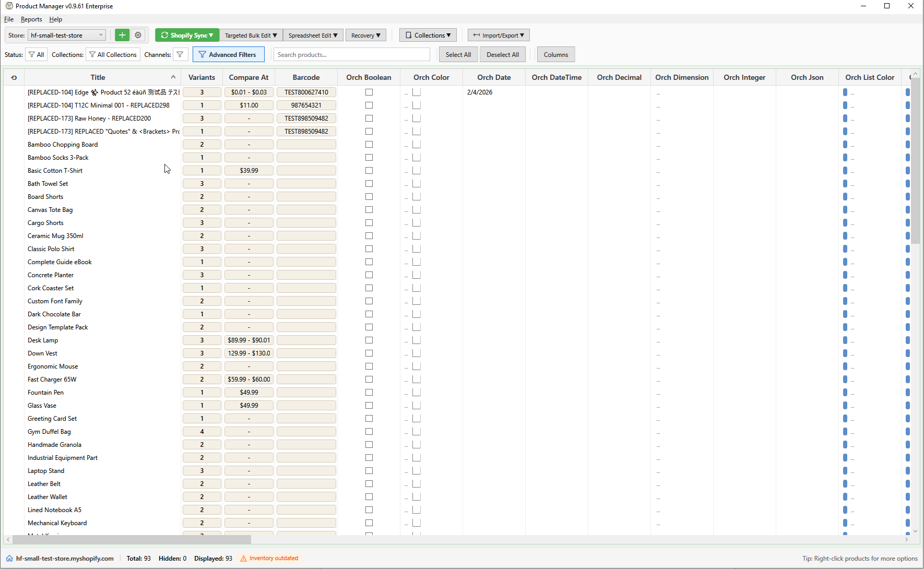The height and width of the screenshot is (569, 924).
Task: Click the home icon beside store URL
Action: 9,558
